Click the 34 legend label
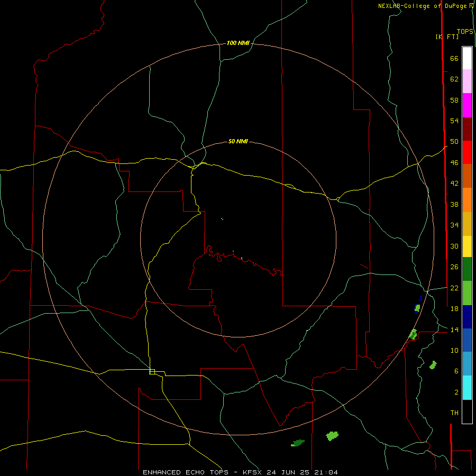Image resolution: width=476 pixels, height=476 pixels. click(x=454, y=225)
